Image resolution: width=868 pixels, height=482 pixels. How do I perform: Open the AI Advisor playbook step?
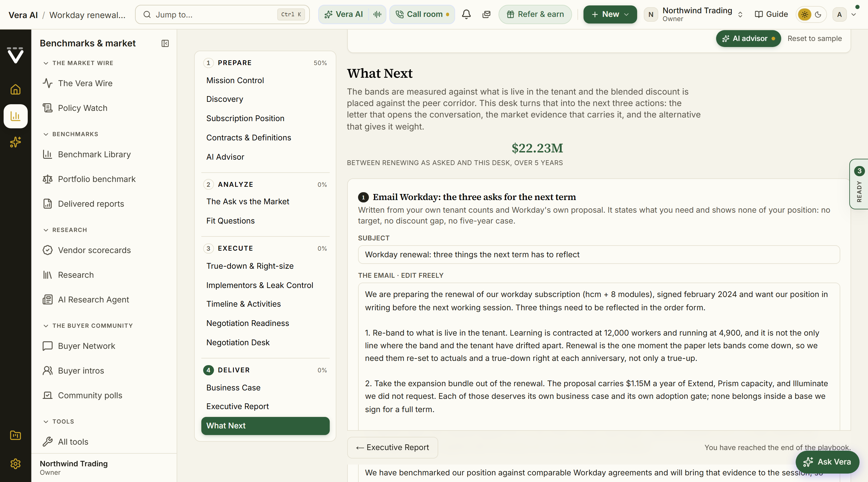(x=265, y=157)
